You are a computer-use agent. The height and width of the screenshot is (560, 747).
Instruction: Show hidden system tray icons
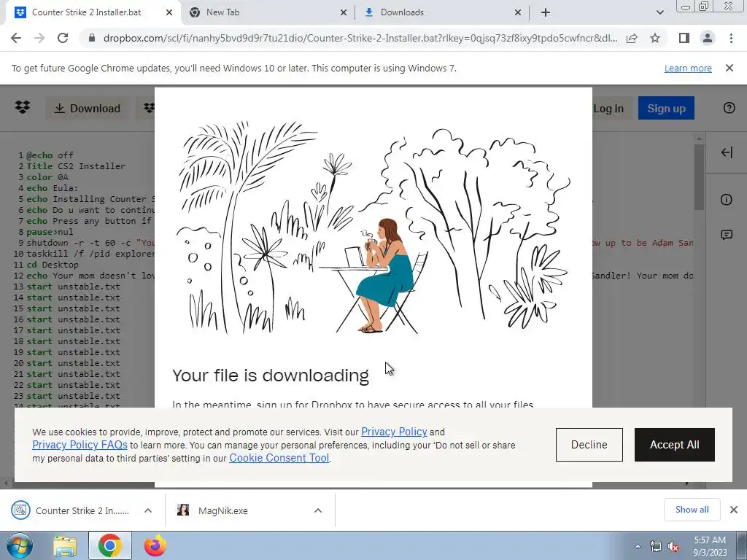[x=638, y=547]
